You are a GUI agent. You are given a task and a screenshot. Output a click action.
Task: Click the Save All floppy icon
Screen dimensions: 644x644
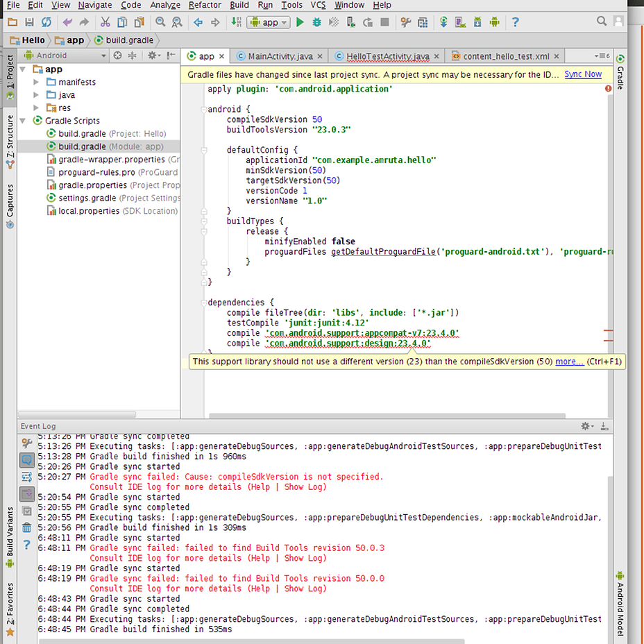pyautogui.click(x=29, y=22)
